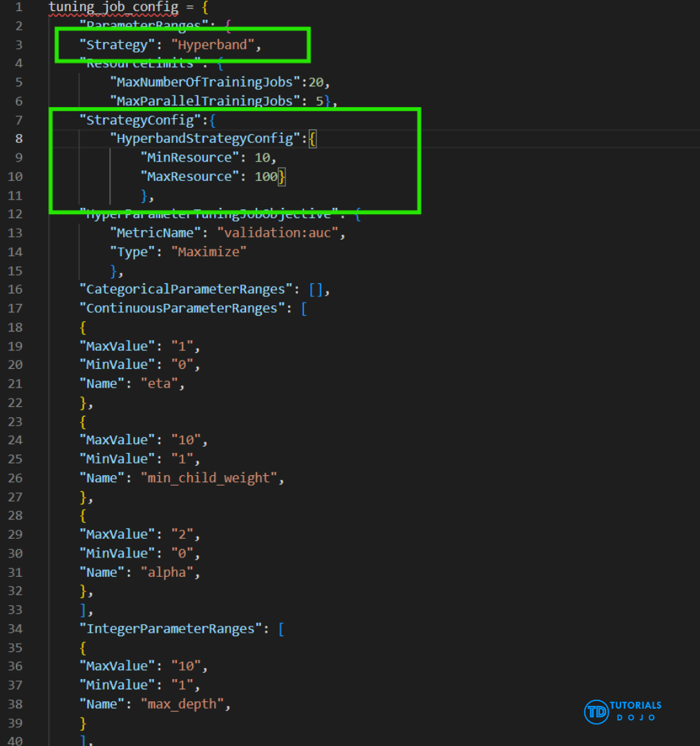Viewport: 700px width, 746px height.
Task: Click the "alpha" parameter name string
Action: [x=170, y=572]
